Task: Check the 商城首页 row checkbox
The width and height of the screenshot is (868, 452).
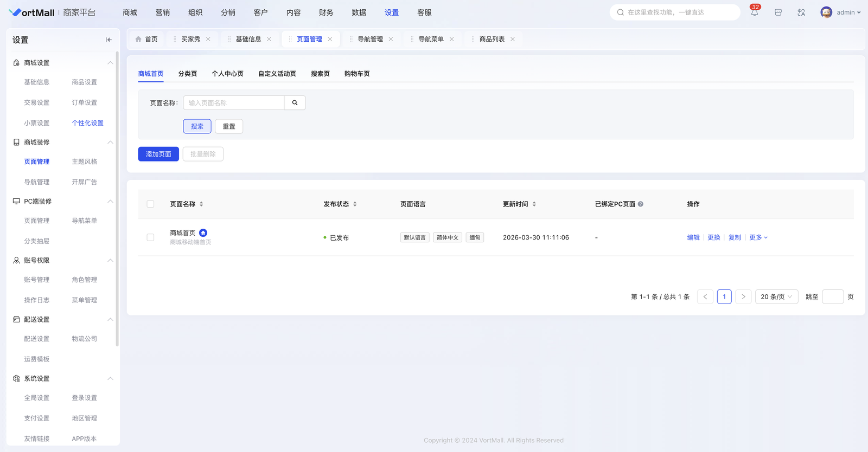Action: pyautogui.click(x=150, y=237)
